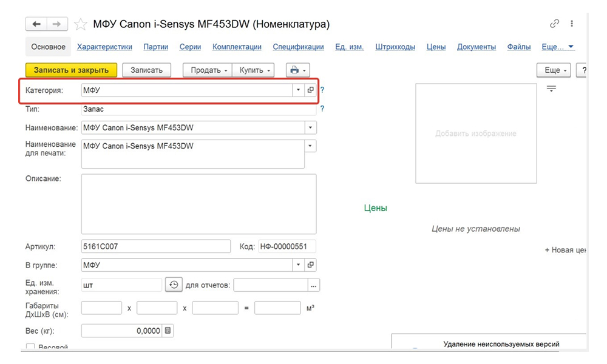The height and width of the screenshot is (364, 607).
Task: Click the back navigation arrow
Action: click(36, 24)
